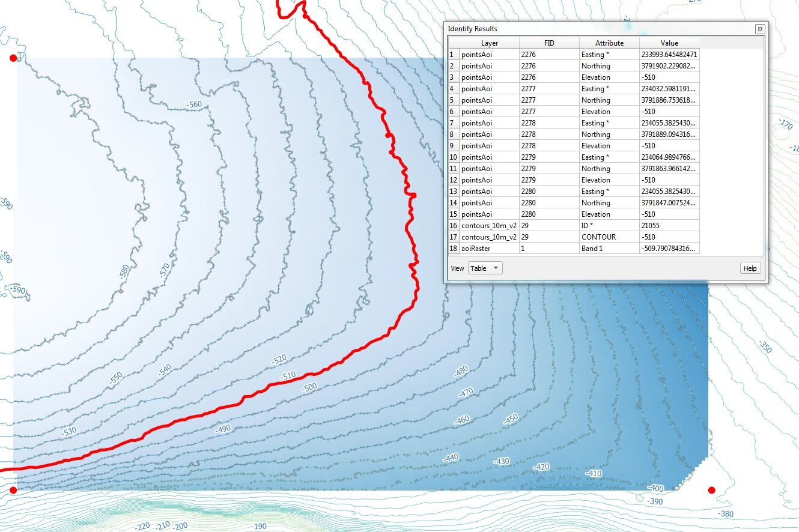This screenshot has height=532, width=799.
Task: Click the value 233993.645482471
Action: [669, 54]
